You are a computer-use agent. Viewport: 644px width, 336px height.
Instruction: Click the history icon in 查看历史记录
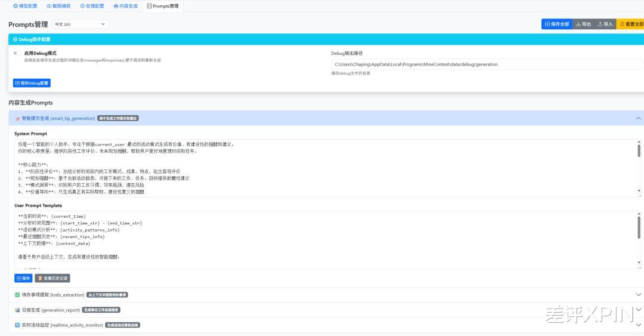(41, 279)
